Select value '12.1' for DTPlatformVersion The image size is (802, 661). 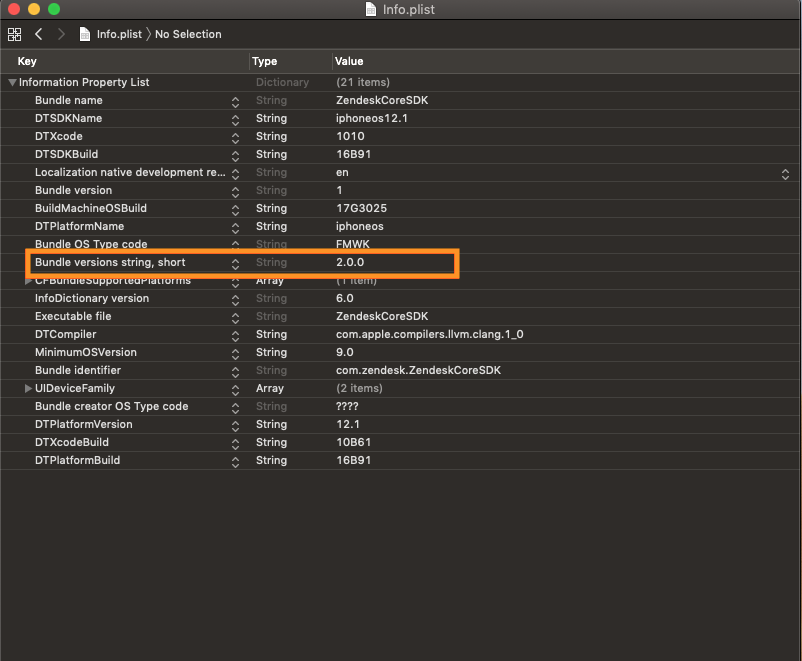coord(348,424)
